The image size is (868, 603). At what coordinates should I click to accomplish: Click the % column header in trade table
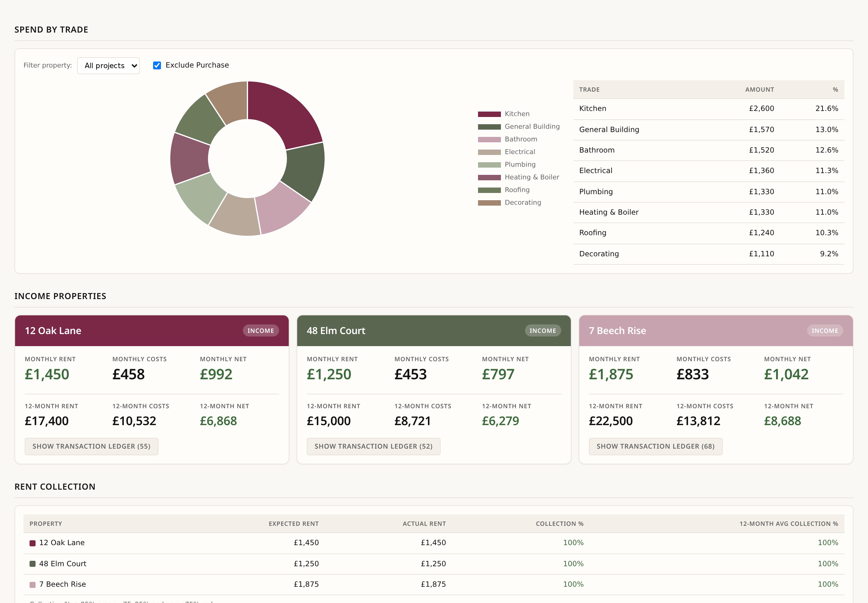[x=835, y=90]
